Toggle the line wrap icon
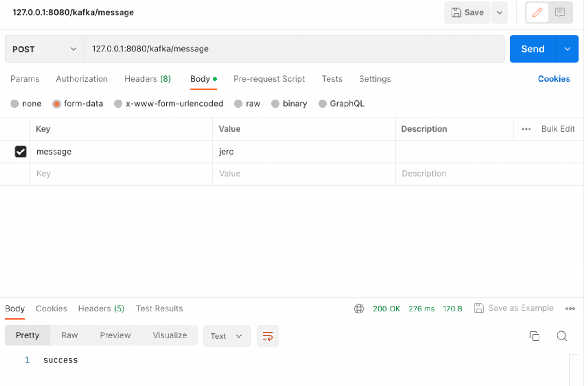Viewport: 588px width, 386px height. tap(267, 336)
